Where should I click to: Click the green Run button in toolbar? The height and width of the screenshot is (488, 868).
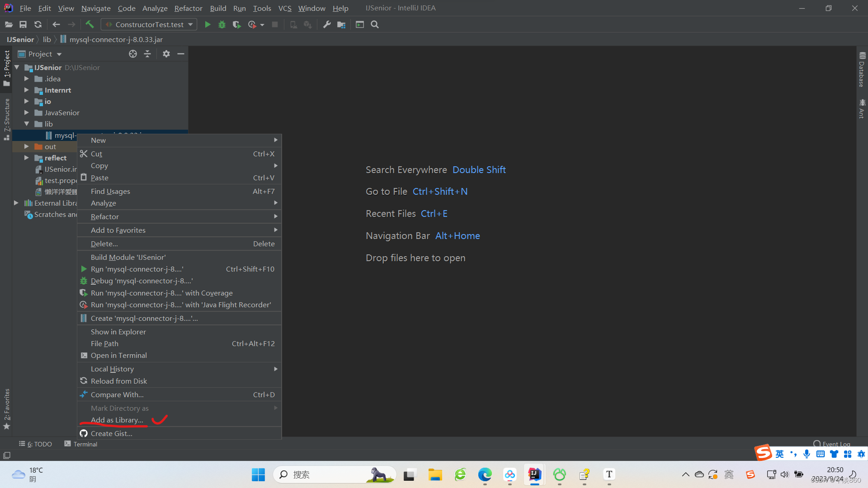coord(208,24)
